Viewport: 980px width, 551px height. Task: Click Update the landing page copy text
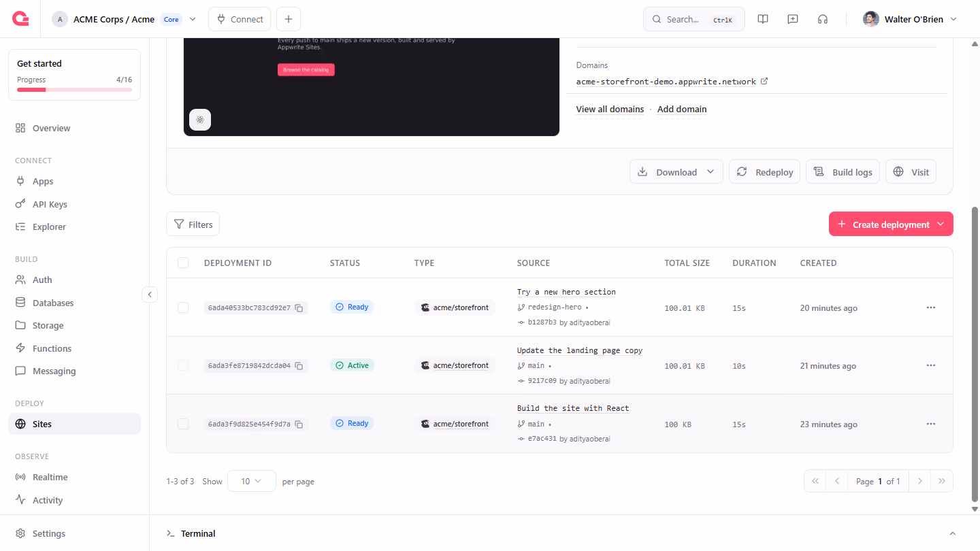580,350
